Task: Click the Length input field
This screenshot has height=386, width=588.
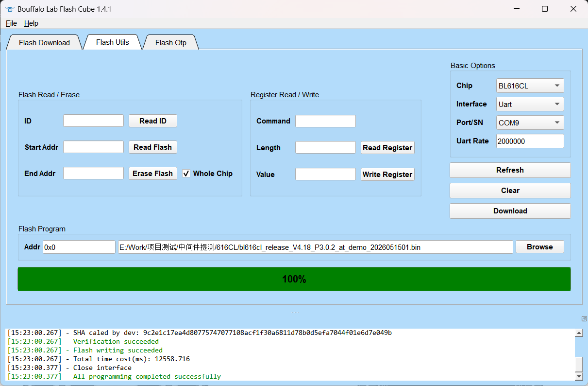Action: tap(325, 148)
